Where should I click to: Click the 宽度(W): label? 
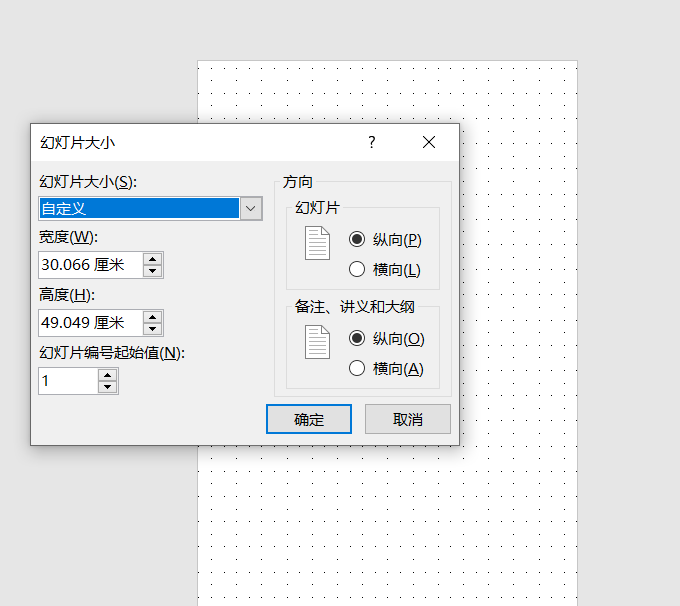point(69,237)
